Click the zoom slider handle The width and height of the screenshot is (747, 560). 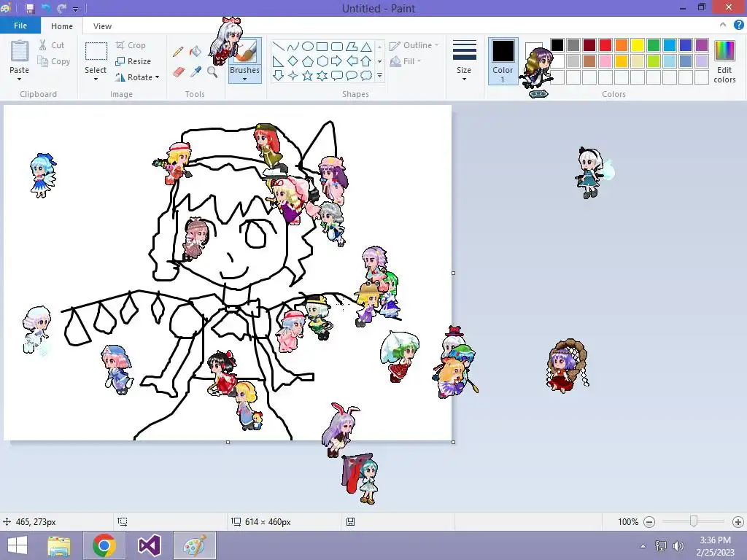(x=694, y=521)
